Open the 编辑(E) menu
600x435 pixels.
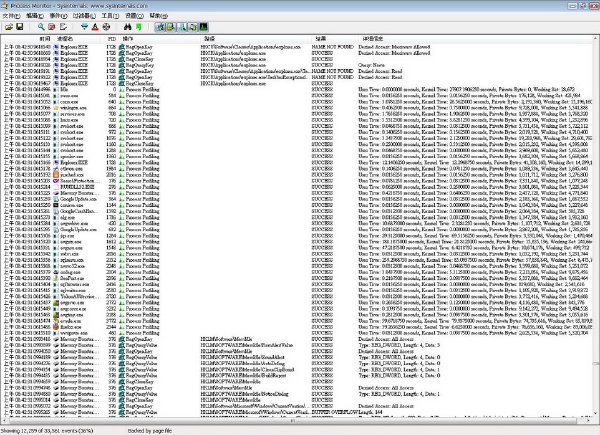point(34,16)
